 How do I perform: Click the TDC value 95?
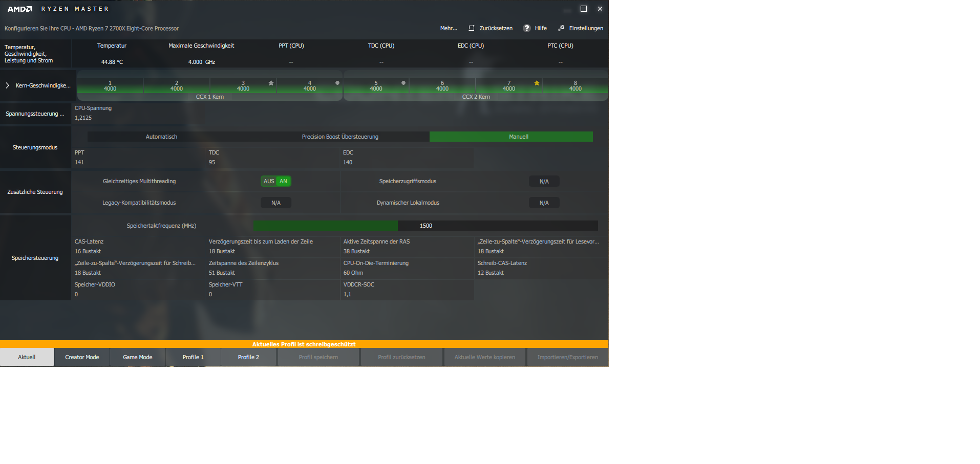point(212,162)
